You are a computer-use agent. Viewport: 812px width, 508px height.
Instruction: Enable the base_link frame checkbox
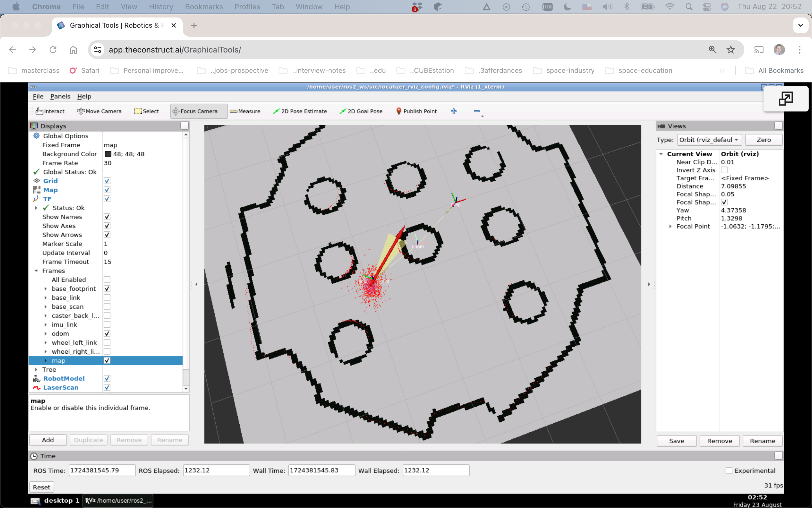(x=107, y=298)
